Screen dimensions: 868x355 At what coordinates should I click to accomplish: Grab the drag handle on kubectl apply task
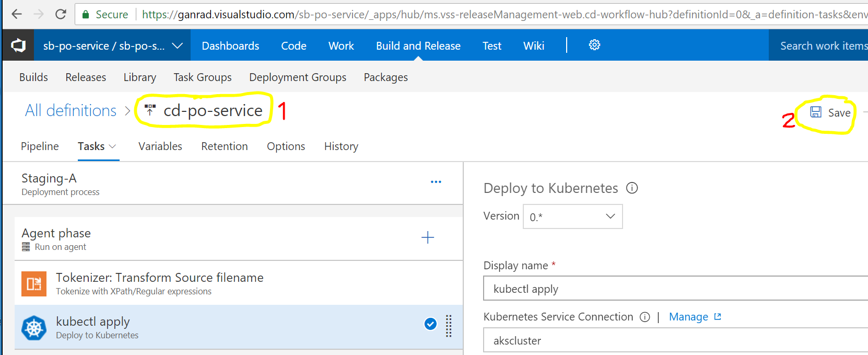449,326
